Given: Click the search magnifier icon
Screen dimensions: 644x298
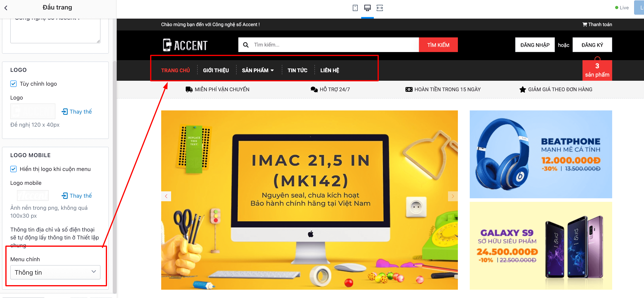Looking at the screenshot, I should click(246, 45).
